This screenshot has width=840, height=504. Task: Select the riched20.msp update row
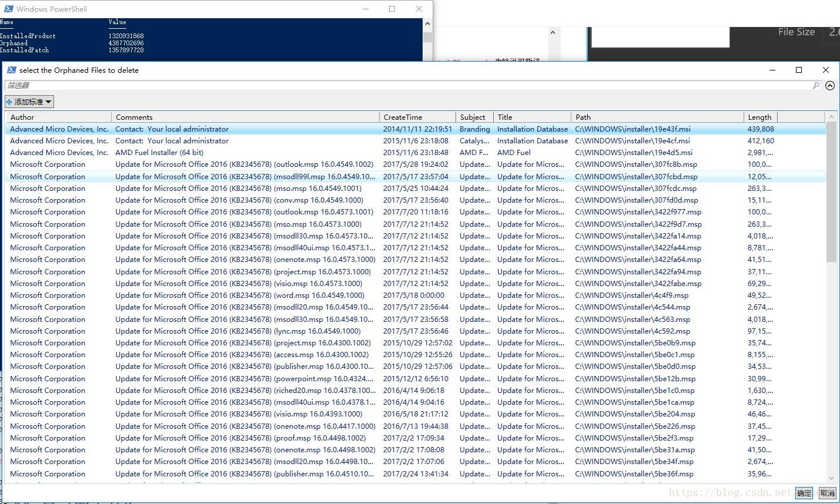(x=415, y=390)
